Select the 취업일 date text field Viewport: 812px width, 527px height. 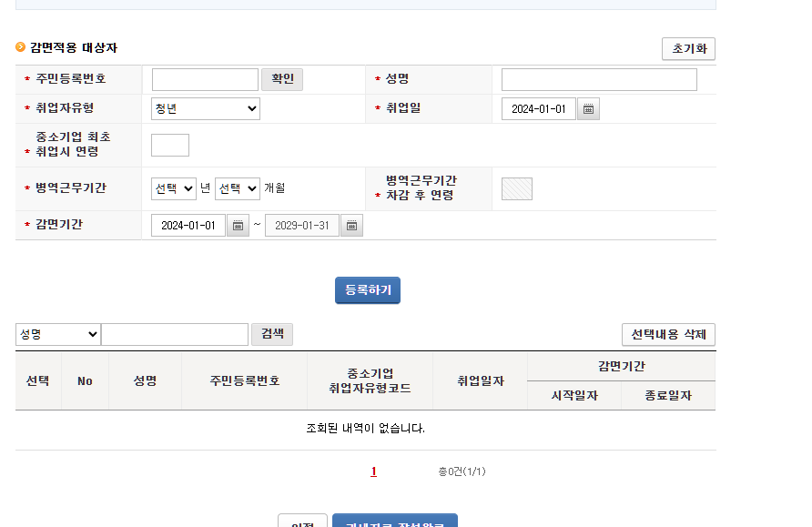click(539, 109)
